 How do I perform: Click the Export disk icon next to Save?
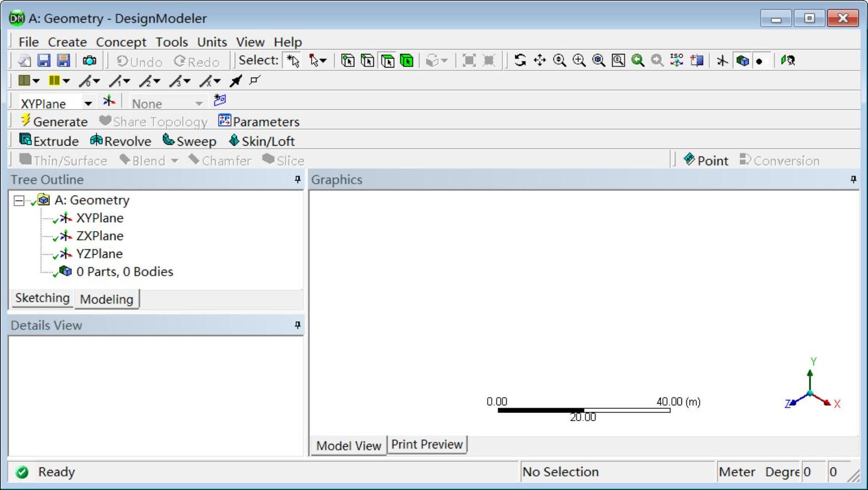63,60
